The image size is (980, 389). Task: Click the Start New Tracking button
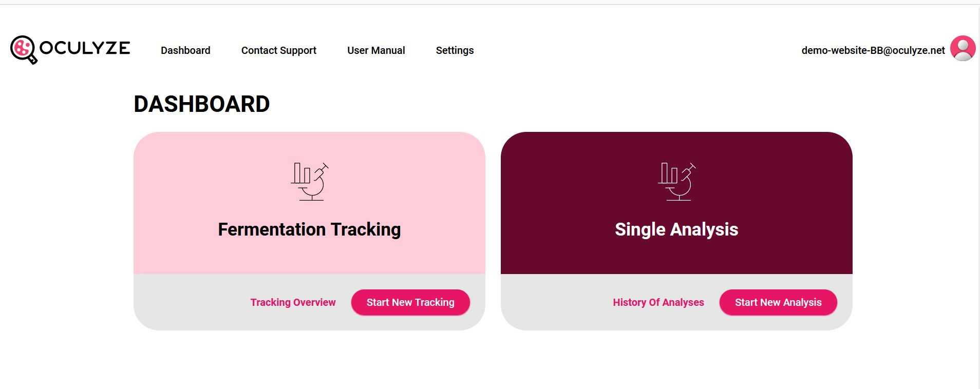pyautogui.click(x=410, y=302)
